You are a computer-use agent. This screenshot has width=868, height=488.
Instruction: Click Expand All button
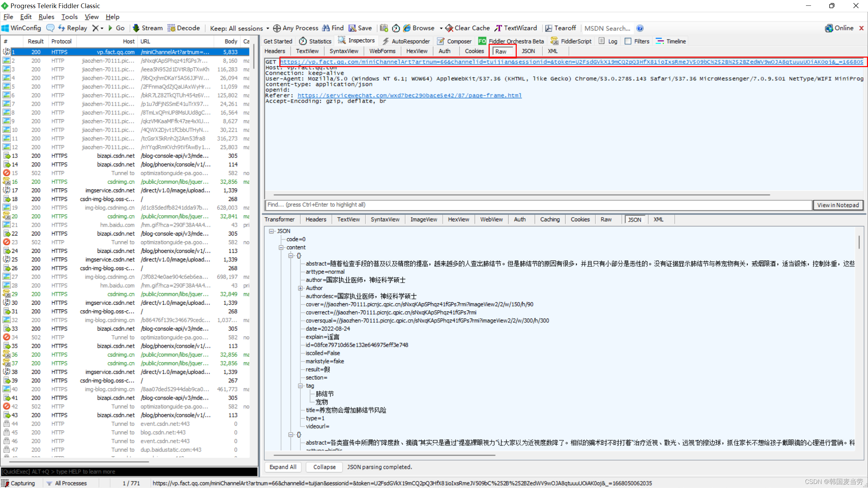coord(283,467)
